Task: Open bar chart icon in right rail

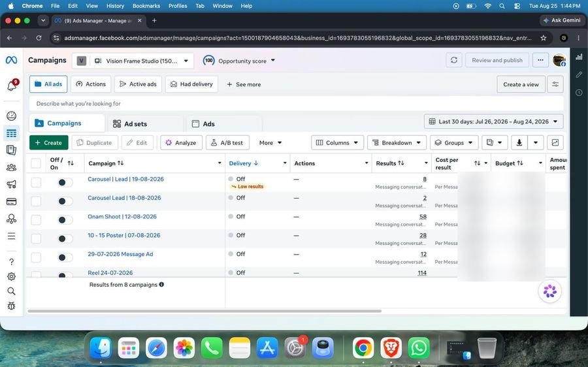Action: 579,57
